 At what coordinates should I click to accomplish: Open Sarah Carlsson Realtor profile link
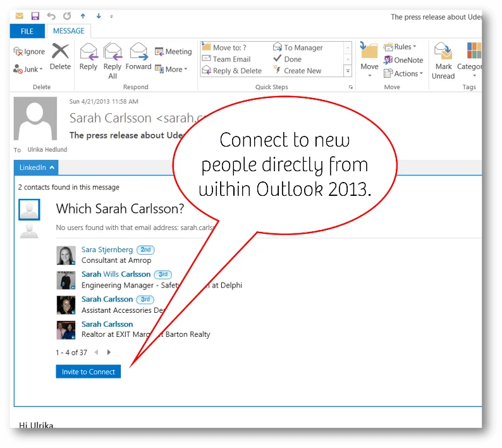tap(107, 324)
